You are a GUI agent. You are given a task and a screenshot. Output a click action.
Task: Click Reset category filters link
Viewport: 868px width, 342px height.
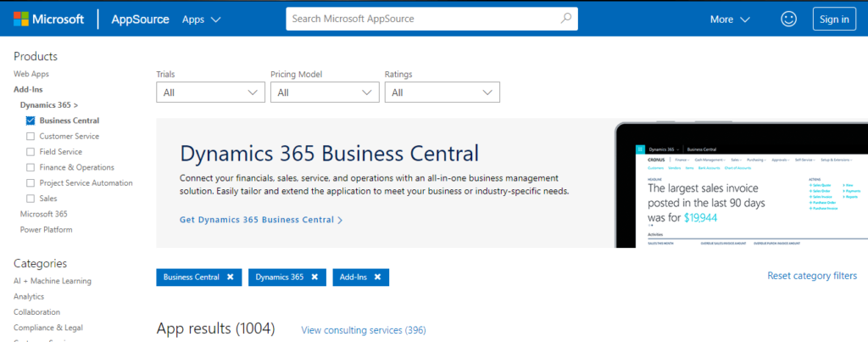coord(811,276)
